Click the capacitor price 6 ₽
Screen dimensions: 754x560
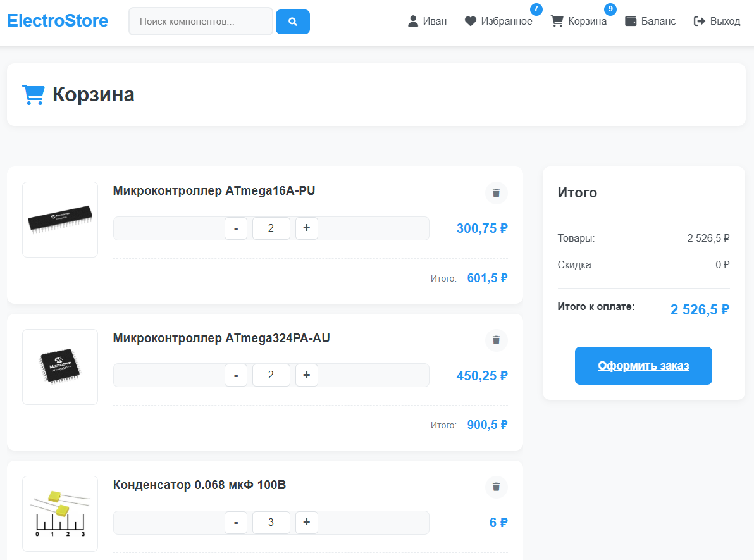pos(498,523)
